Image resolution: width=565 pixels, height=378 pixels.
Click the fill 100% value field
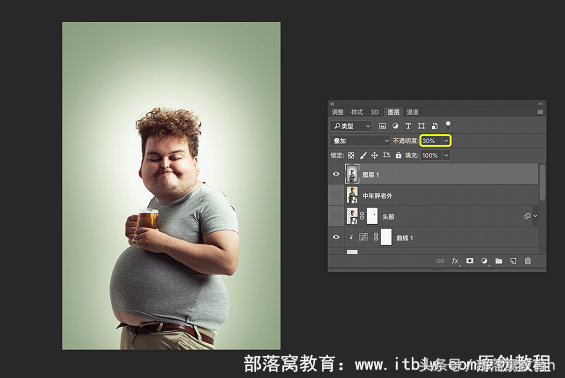click(432, 155)
